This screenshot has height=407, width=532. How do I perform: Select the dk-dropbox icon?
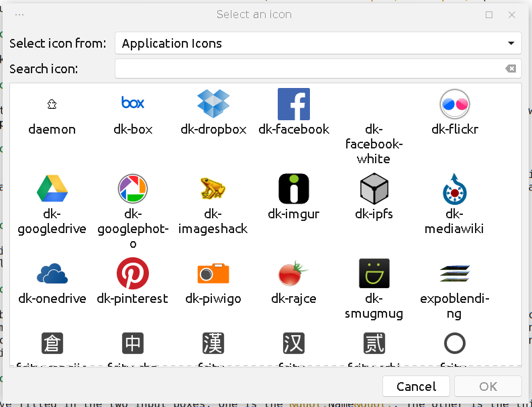pos(213,104)
